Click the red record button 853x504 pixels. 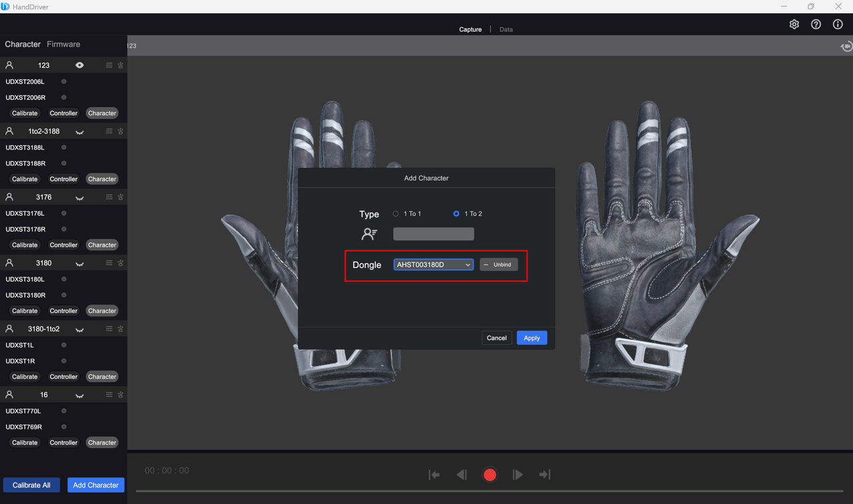490,475
